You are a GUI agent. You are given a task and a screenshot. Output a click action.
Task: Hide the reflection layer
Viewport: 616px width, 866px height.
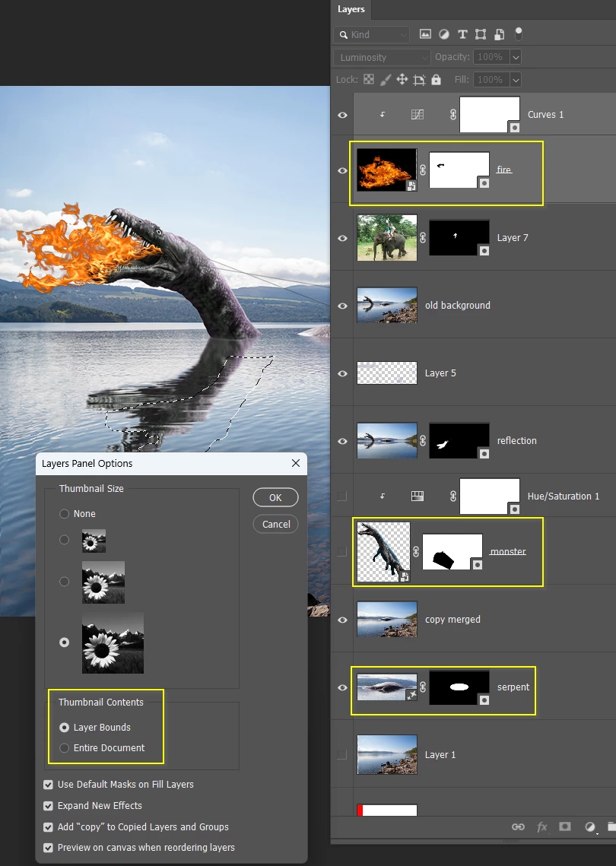(x=342, y=441)
